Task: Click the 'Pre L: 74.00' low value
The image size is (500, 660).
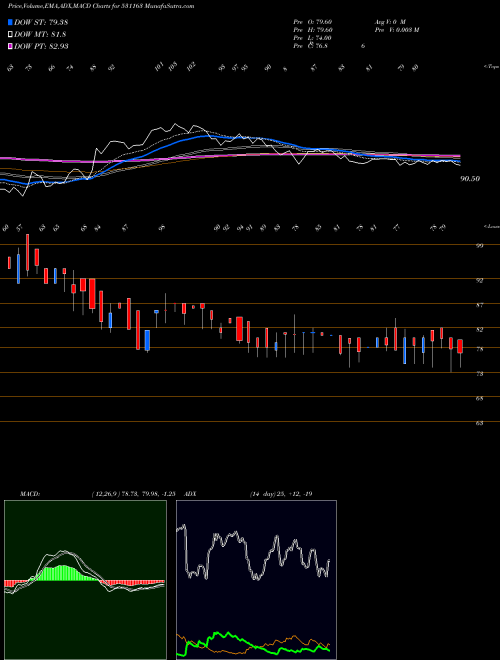Action: [313, 38]
